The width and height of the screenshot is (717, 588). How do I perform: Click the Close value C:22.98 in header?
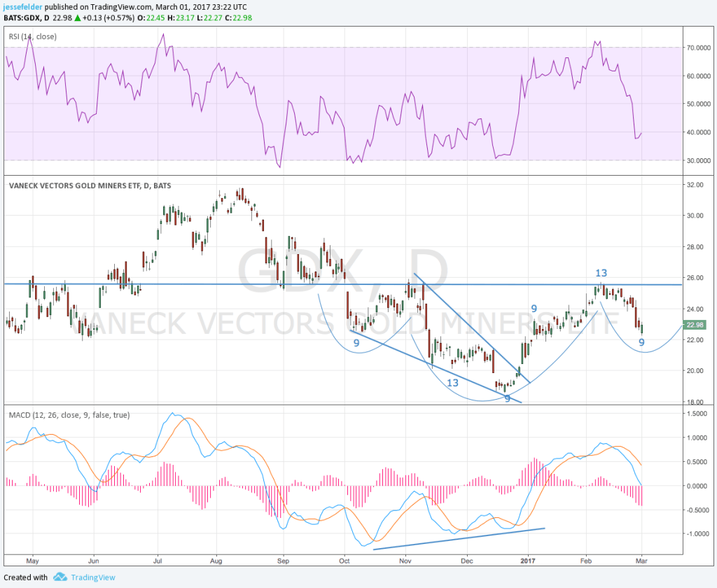tap(237, 17)
